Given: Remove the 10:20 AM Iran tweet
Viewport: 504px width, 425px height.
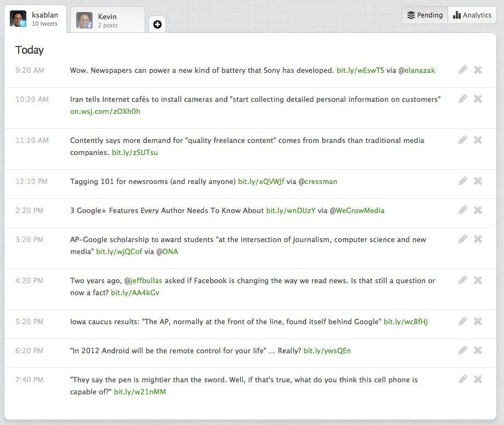Looking at the screenshot, I should [x=478, y=99].
